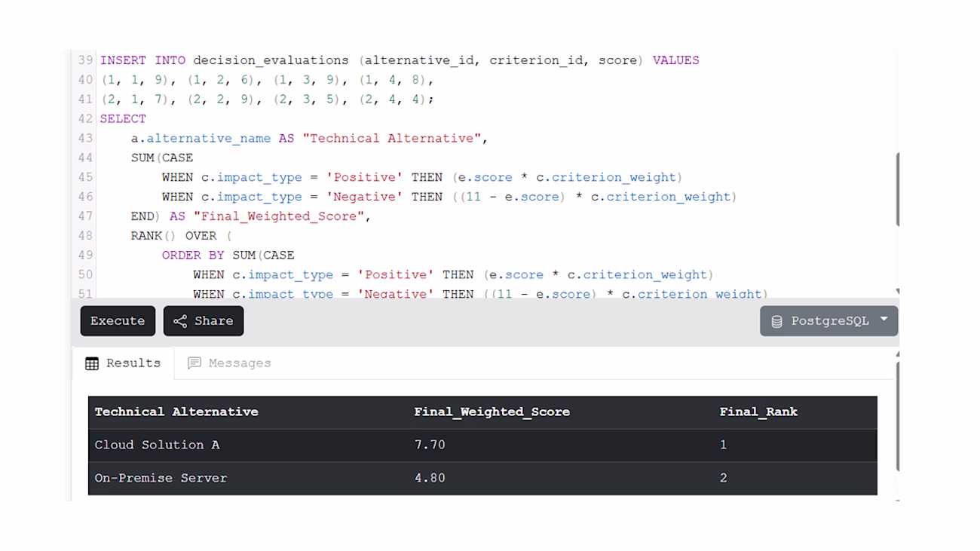Switch to the Results tab

[123, 363]
